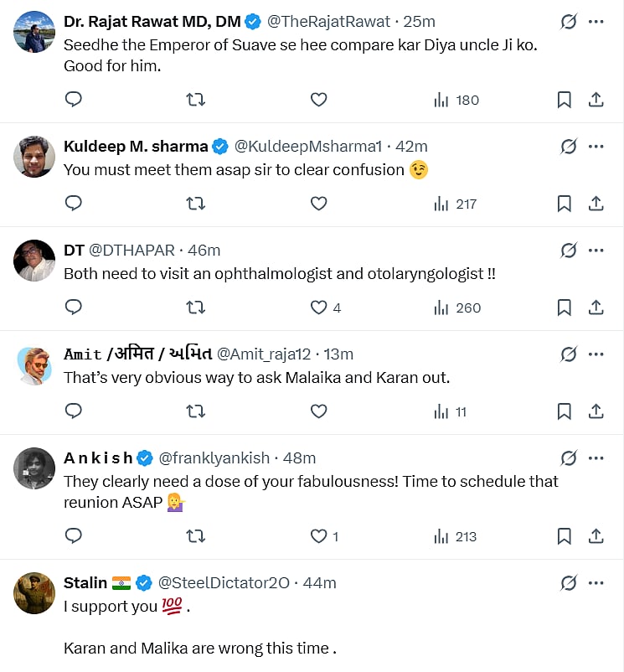The image size is (624, 672).
Task: View analytics of Dr. Rajat Rawat's tweet
Action: click(x=456, y=100)
